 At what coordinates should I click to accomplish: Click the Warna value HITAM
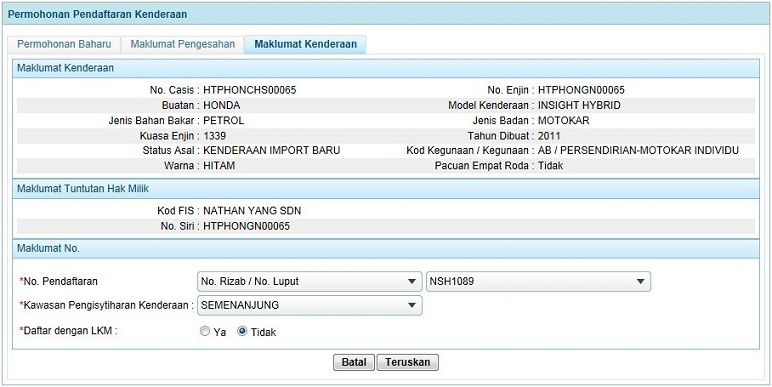[219, 166]
